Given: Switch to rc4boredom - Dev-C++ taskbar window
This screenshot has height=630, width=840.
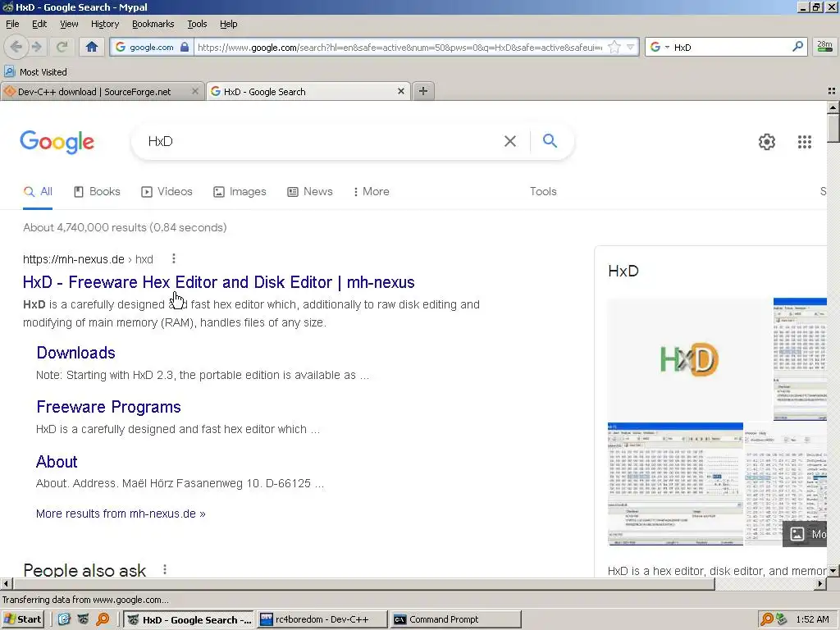Looking at the screenshot, I should point(322,619).
